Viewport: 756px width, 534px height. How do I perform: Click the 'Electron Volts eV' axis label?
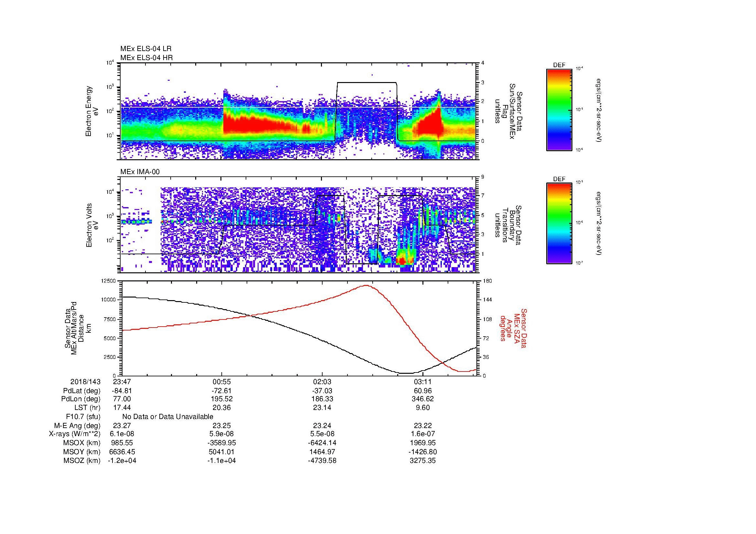(x=92, y=225)
